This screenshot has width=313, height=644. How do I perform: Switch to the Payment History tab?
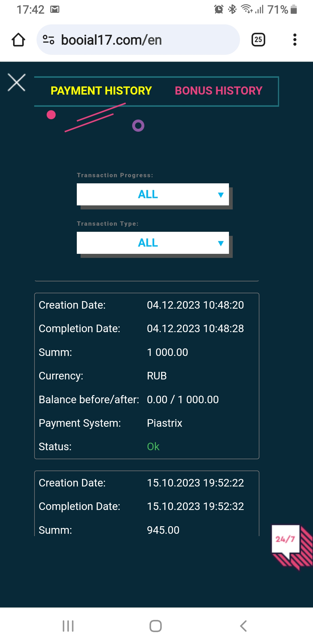pos(101,91)
